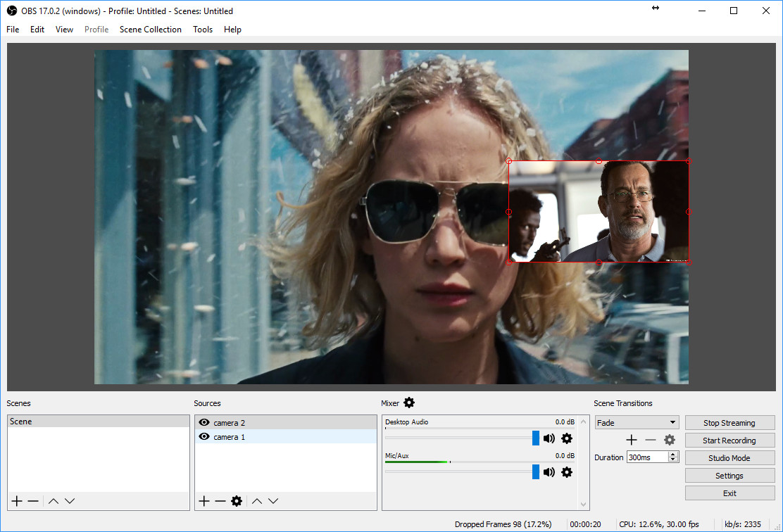This screenshot has height=532, width=783.
Task: Open Desktop Audio gear settings
Action: click(567, 438)
